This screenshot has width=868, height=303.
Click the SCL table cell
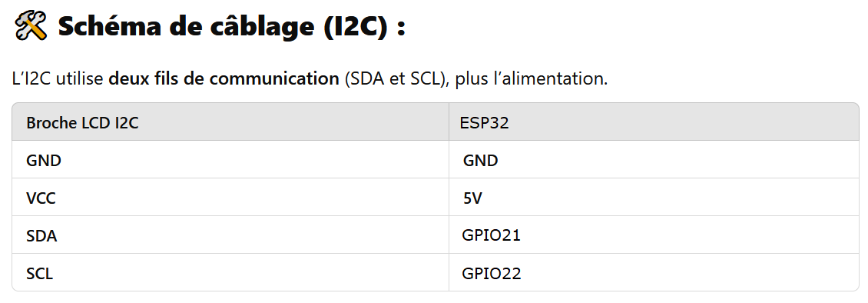[230, 273]
